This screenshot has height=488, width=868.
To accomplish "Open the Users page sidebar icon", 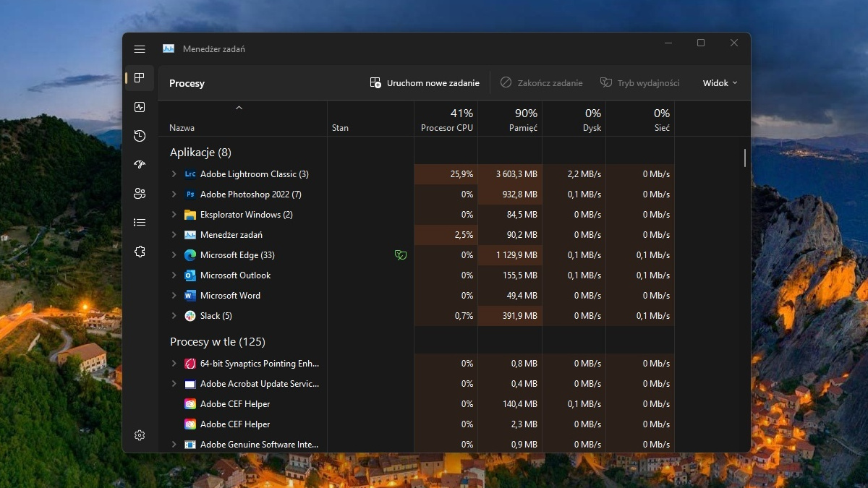I will [140, 194].
